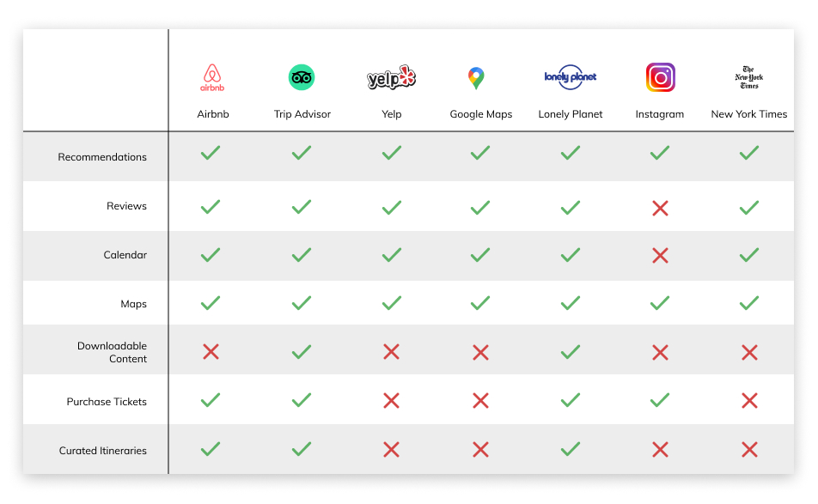Click the Lonely Planet logo

tap(571, 77)
